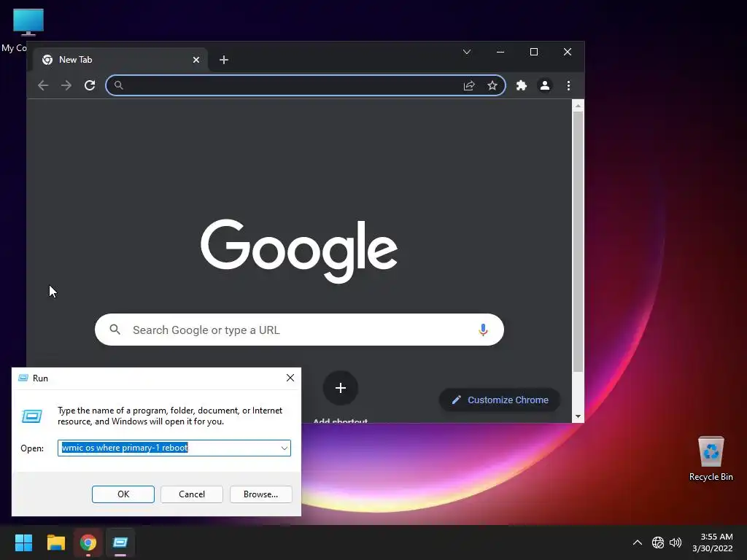
Task: Open the clock showing 3:55 AM
Action: pos(712,542)
